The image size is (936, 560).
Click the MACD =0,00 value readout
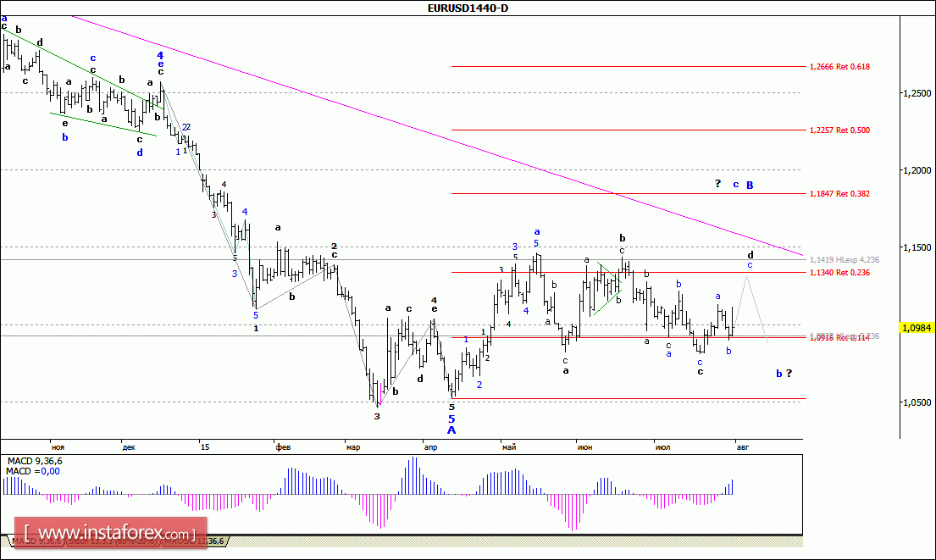[x=33, y=471]
